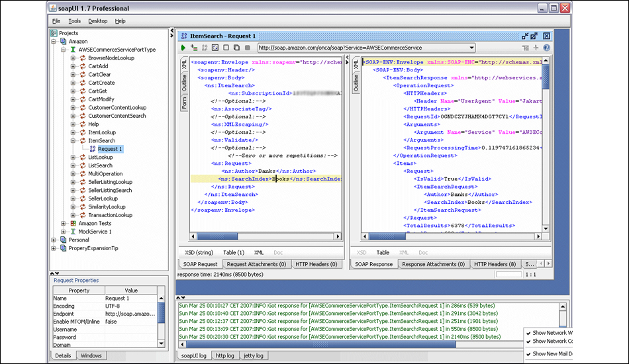This screenshot has height=364, width=629.
Task: Collapse the AWSECommerceServicePortType node
Action: click(64, 50)
